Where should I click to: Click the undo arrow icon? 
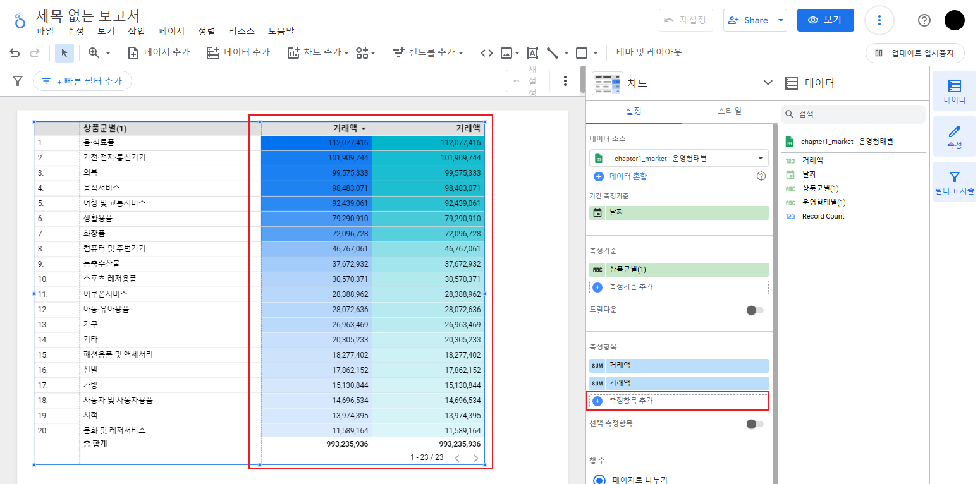pyautogui.click(x=15, y=53)
